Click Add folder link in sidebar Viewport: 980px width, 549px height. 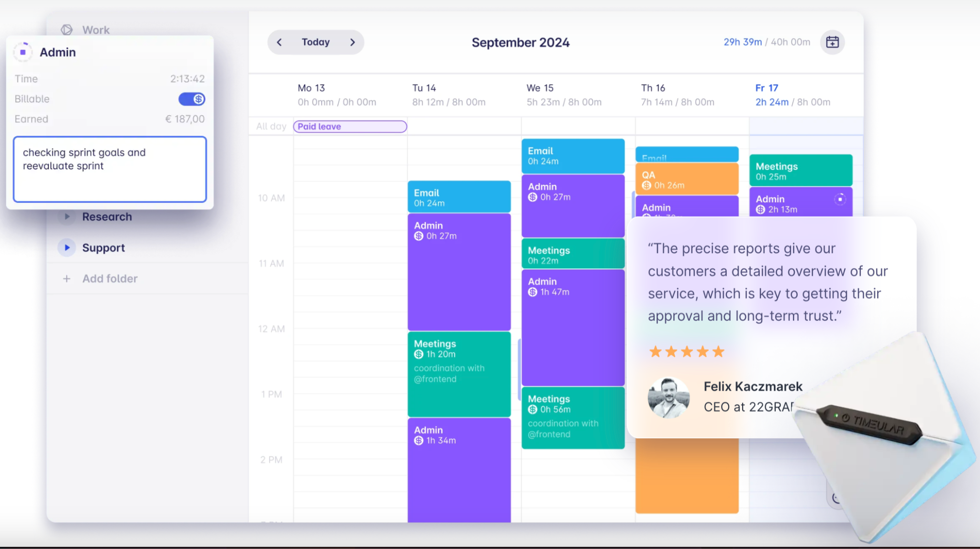click(109, 278)
